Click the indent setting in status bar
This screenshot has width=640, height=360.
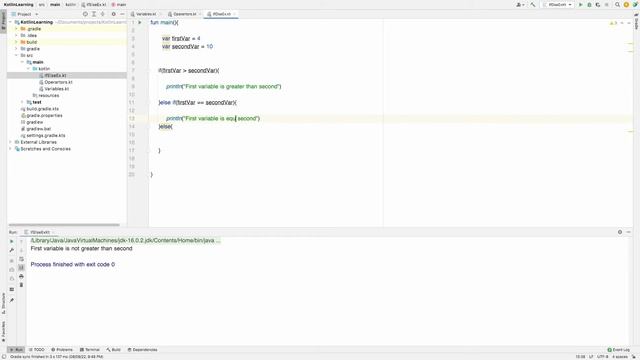(620, 357)
